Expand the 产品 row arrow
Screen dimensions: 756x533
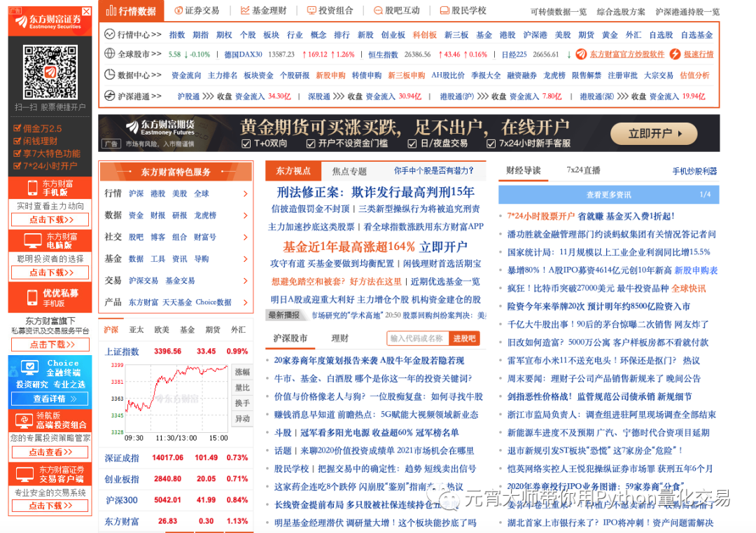click(246, 303)
